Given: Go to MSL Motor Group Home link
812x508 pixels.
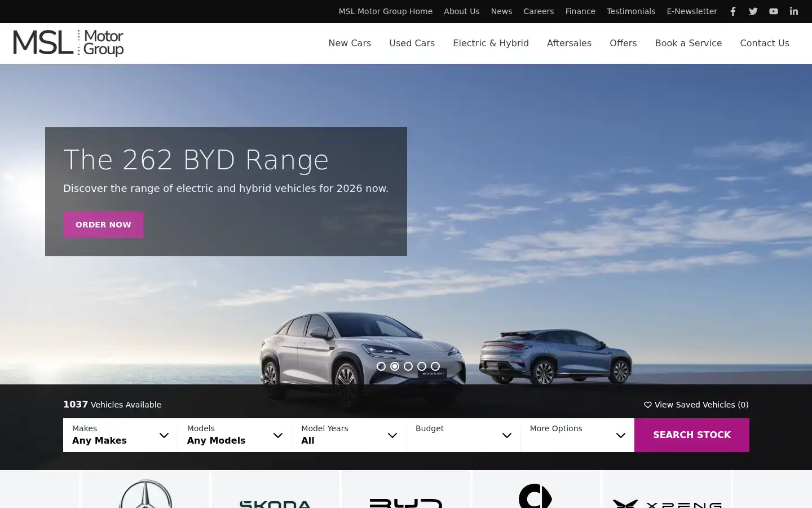Looking at the screenshot, I should 386,11.
